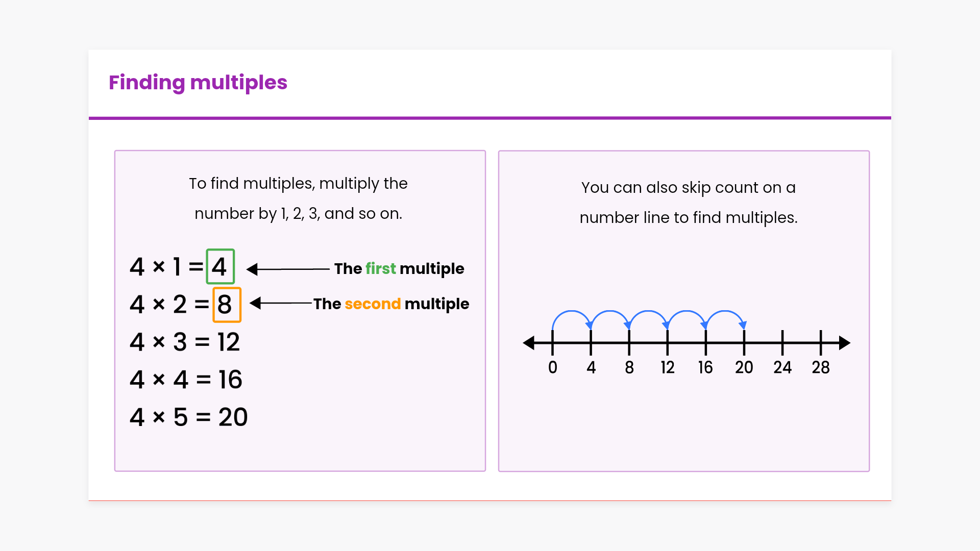Click the blue arrowhead landing on 20
The width and height of the screenshot is (980, 551).
coord(743,325)
